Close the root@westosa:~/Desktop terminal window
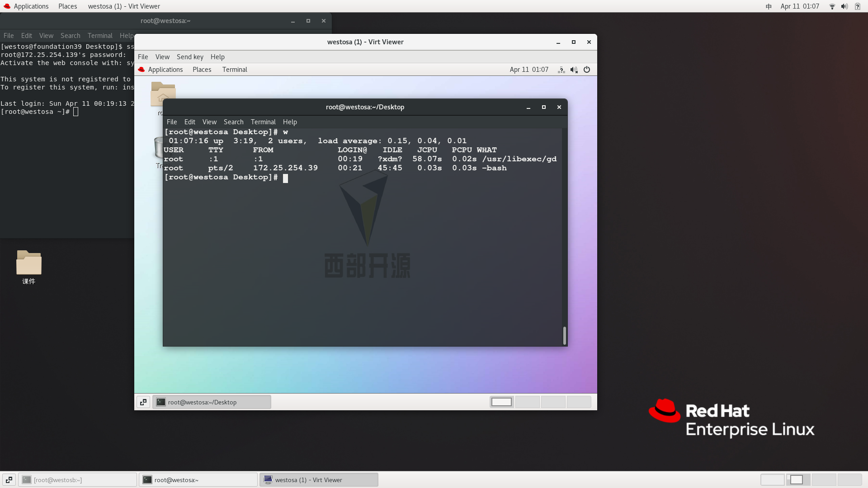868x488 pixels. click(x=559, y=107)
